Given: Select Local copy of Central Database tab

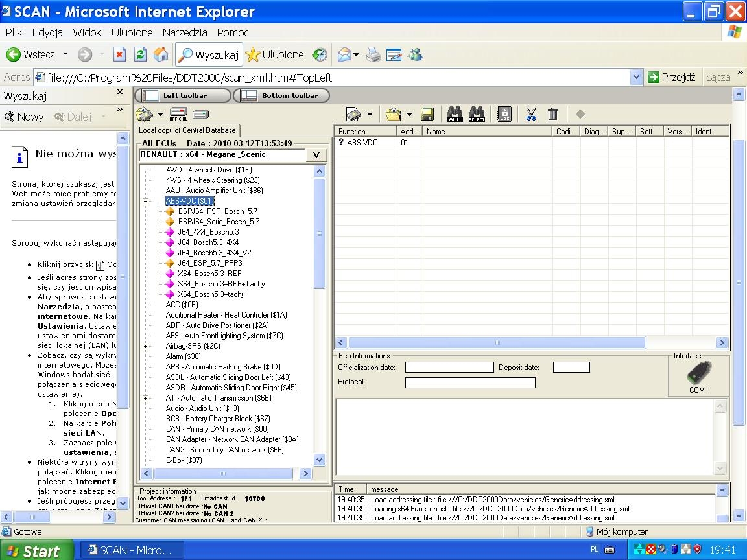Looking at the screenshot, I should click(x=187, y=130).
